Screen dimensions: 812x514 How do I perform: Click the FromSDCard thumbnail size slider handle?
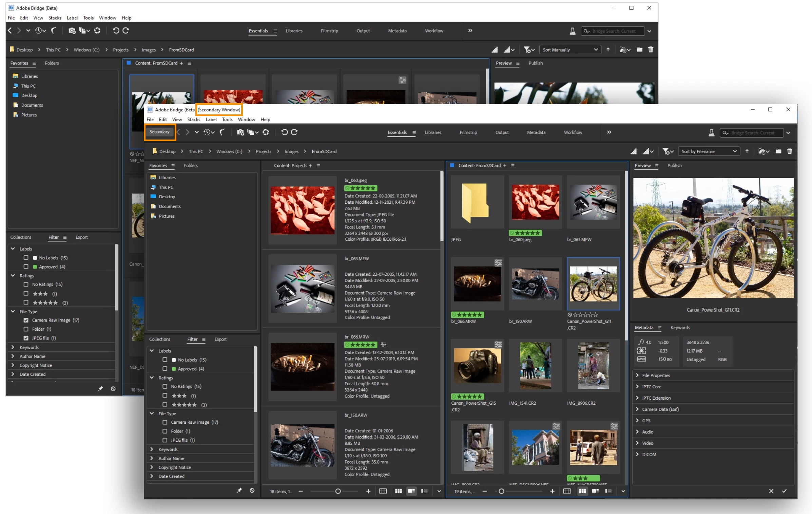tap(501, 491)
